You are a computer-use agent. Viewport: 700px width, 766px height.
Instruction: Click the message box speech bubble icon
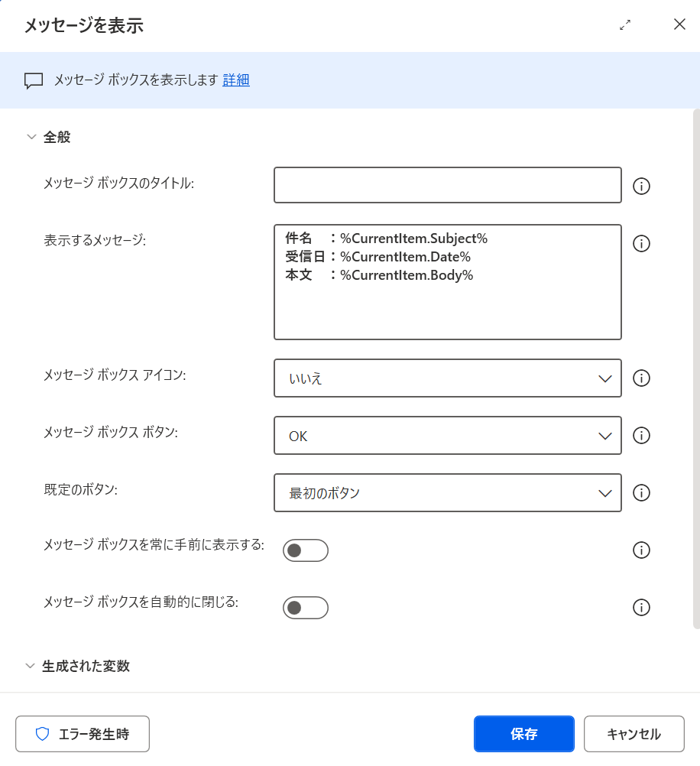tap(34, 80)
